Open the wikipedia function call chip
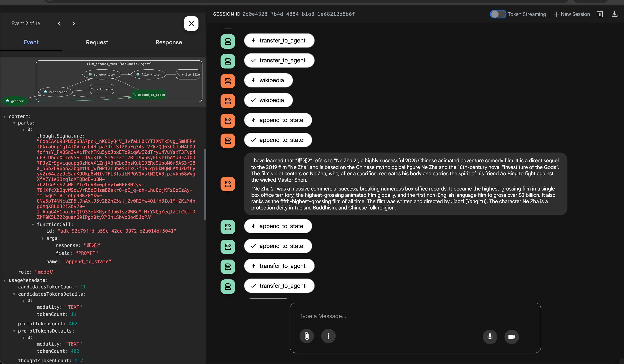The height and width of the screenshot is (364, 624). (x=268, y=80)
